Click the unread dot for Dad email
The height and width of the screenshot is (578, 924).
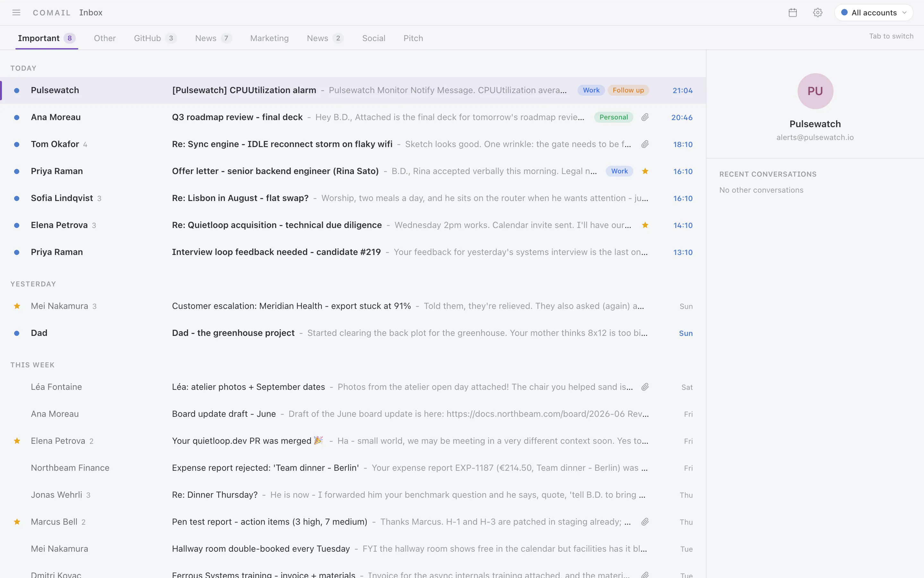point(17,333)
